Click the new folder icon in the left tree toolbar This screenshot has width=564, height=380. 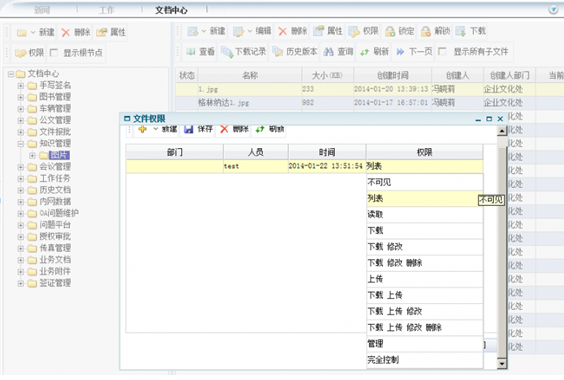coord(22,32)
